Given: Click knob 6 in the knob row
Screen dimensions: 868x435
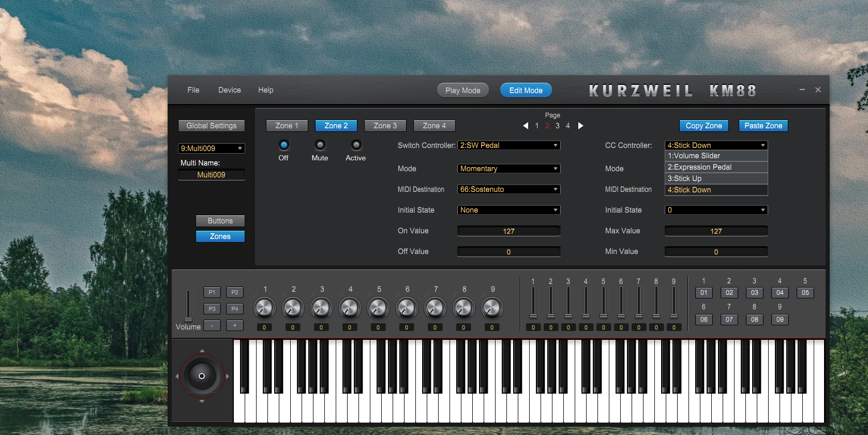Looking at the screenshot, I should 407,308.
